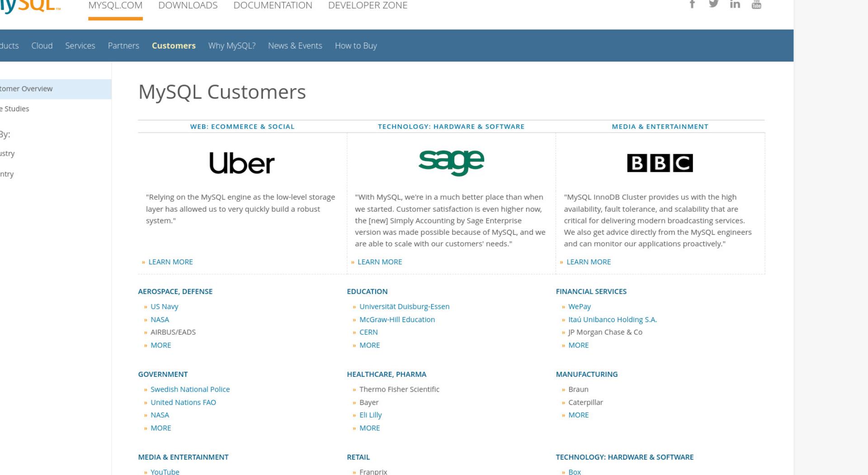
Task: Open How to Buy menu item
Action: (x=356, y=46)
